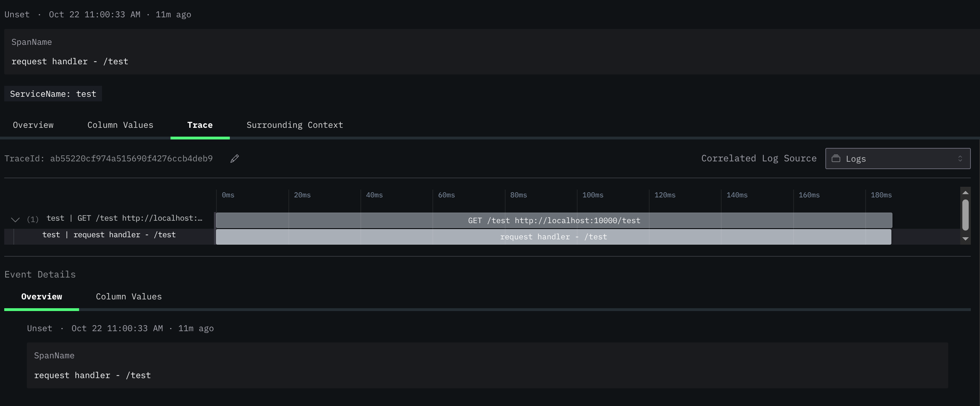Click the test | GET /test tree row
Screen dimensions: 980x406
pos(124,218)
